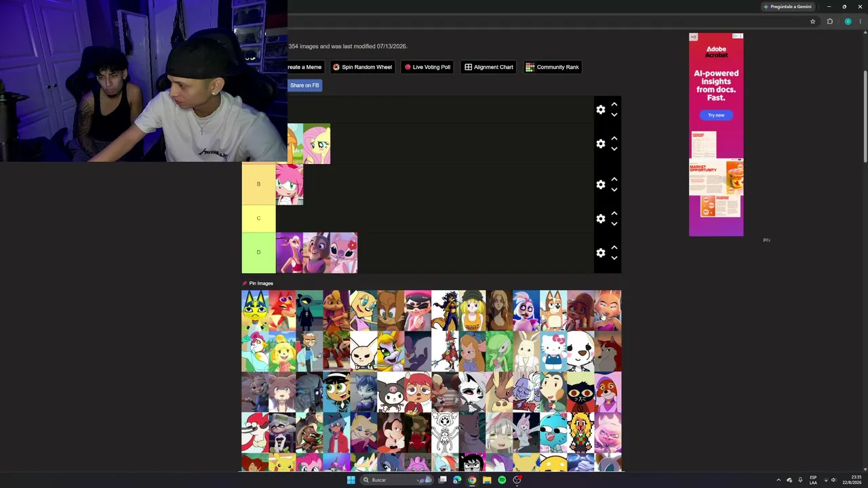Image resolution: width=868 pixels, height=488 pixels.
Task: Click the taskbar Buscar search box
Action: 397,480
